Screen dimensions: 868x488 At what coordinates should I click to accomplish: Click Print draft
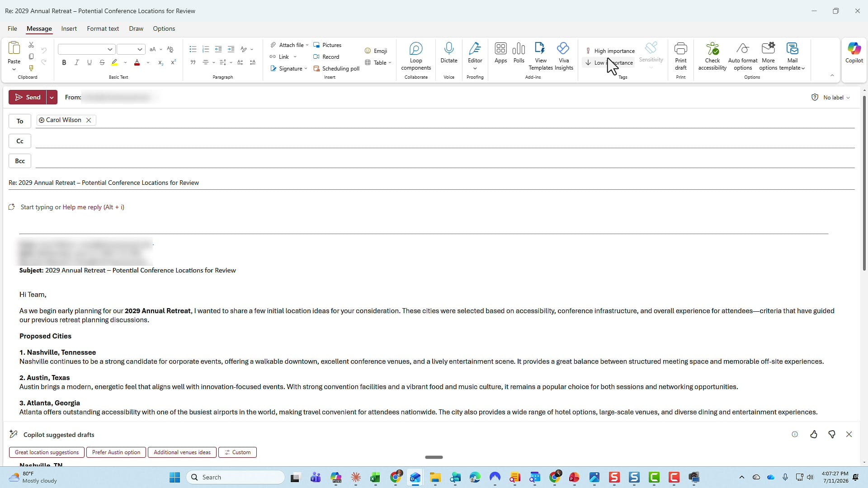point(681,56)
